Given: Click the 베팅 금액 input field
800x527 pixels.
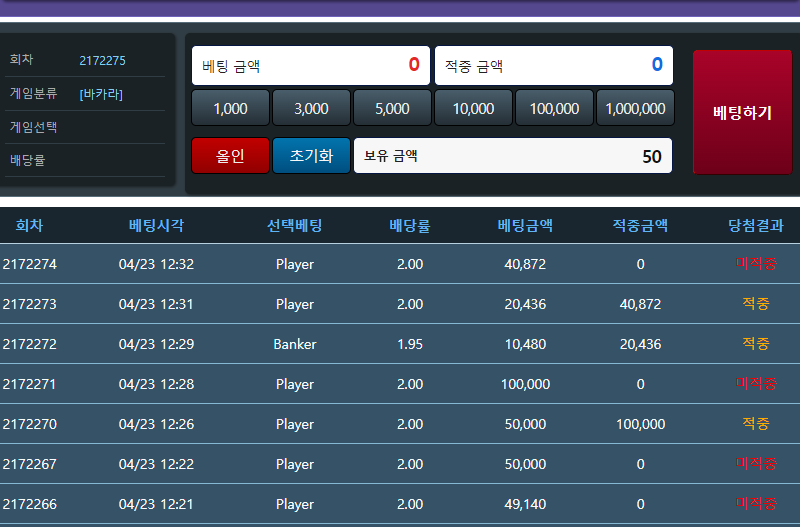Looking at the screenshot, I should coord(310,66).
